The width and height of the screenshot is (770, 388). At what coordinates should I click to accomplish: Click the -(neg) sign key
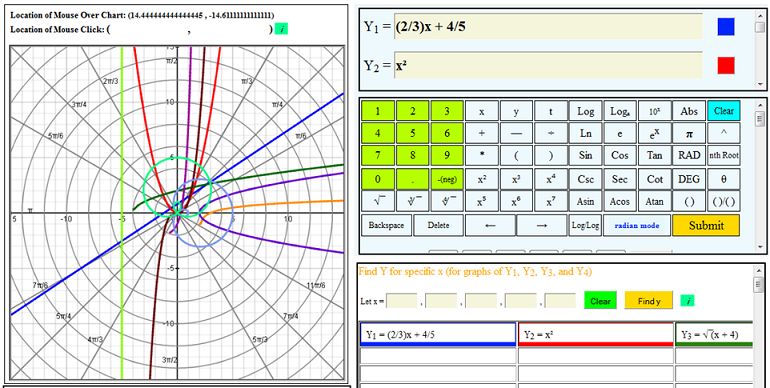coord(447,179)
